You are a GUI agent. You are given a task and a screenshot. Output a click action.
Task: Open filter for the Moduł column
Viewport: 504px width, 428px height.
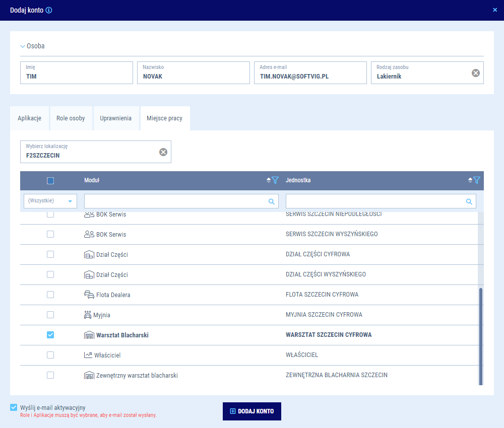pyautogui.click(x=275, y=180)
